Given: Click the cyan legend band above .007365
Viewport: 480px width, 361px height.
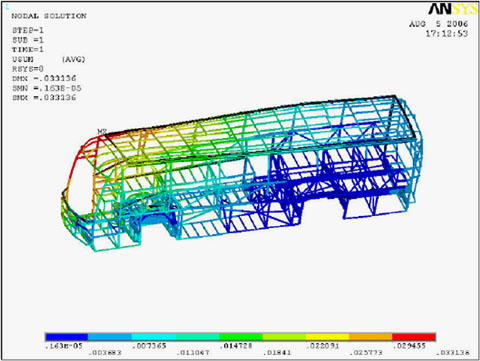Looking at the screenshot, I should tap(154, 337).
